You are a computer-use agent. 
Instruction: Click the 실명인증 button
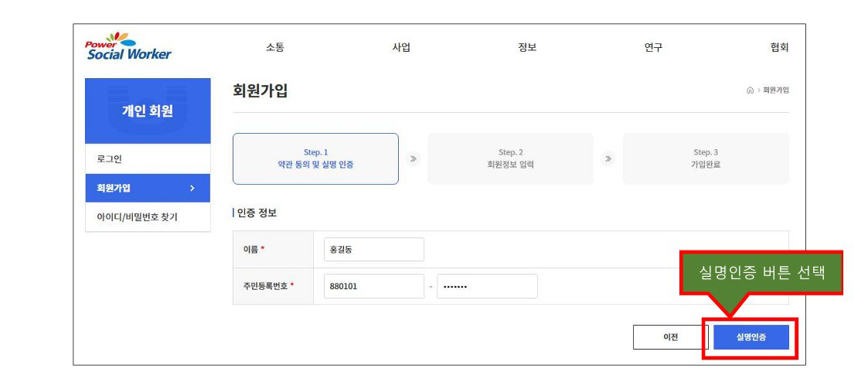tap(751, 337)
